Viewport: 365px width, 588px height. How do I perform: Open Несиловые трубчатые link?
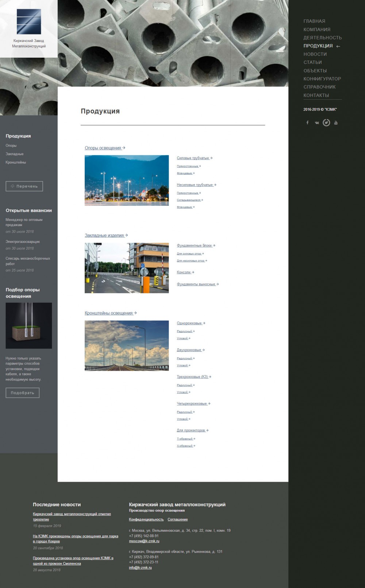196,185
